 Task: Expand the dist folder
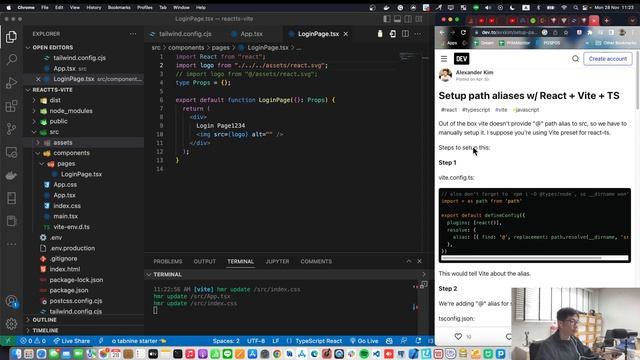(55, 100)
